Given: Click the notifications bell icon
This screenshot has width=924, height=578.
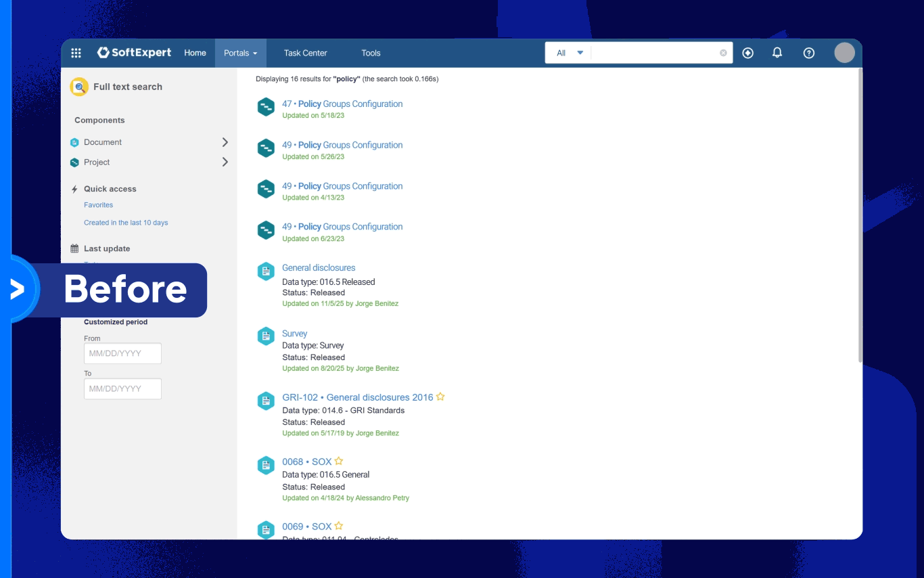Looking at the screenshot, I should (777, 53).
